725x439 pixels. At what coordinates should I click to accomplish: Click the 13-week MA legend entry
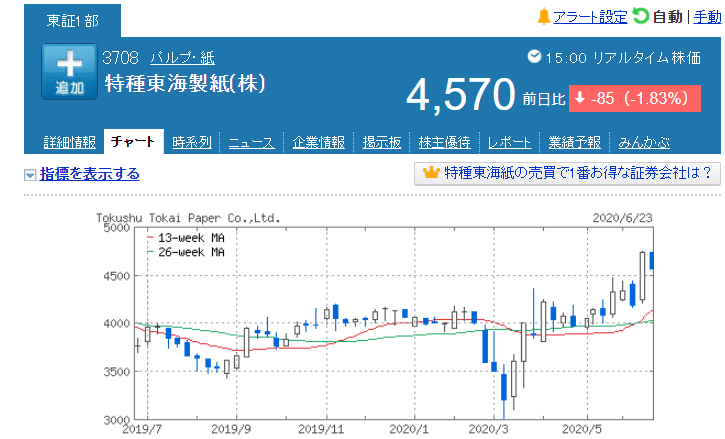pos(186,238)
